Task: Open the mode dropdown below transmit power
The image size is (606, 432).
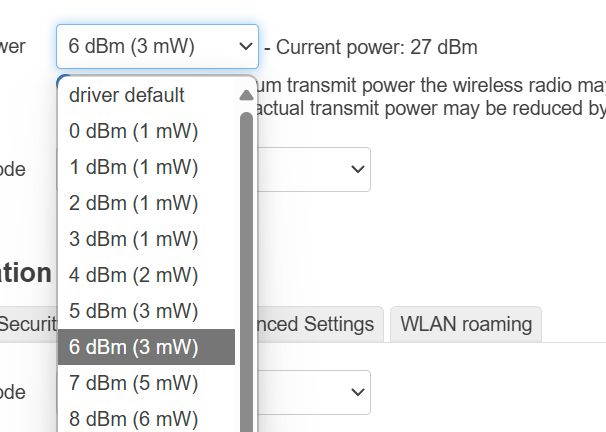Action: [x=314, y=169]
